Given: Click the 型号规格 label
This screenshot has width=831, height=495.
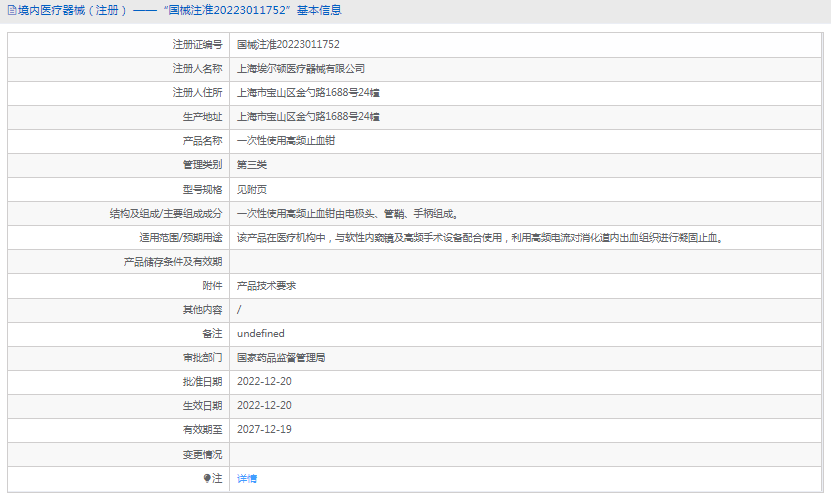Looking at the screenshot, I should [x=202, y=190].
